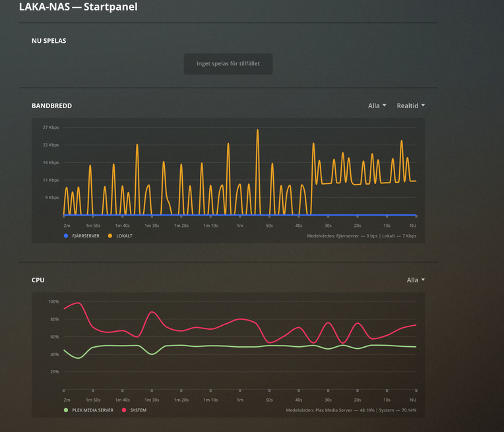Screen dimensions: 504x432
Task: Expand the Alla dropdown in CPU section
Action: click(416, 280)
